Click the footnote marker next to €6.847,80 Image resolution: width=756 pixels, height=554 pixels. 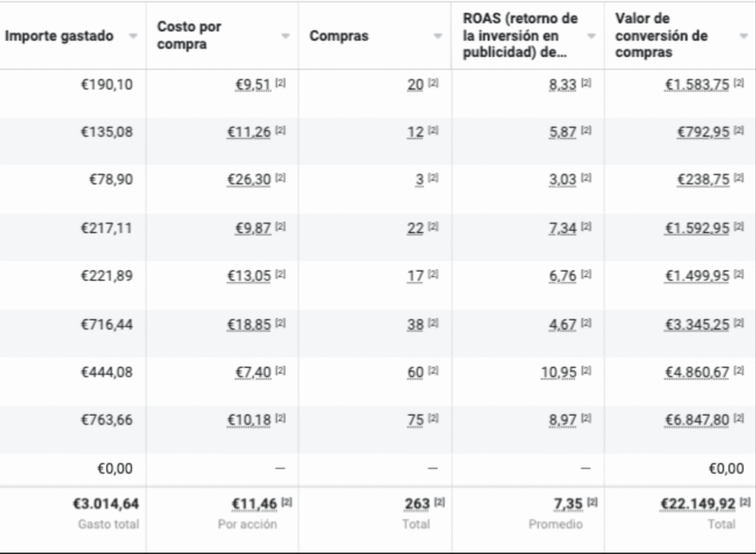[739, 420]
